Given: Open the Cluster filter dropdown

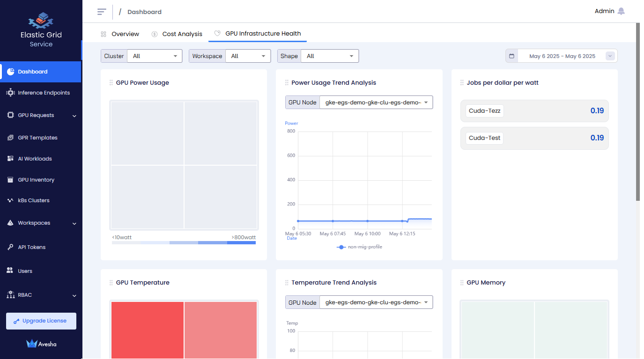Looking at the screenshot, I should [155, 56].
